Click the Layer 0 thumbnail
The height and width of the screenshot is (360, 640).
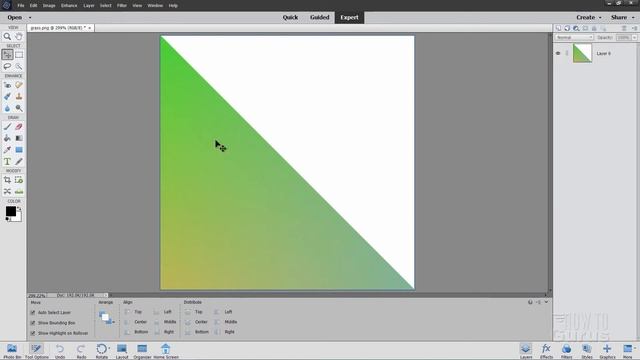pyautogui.click(x=582, y=53)
